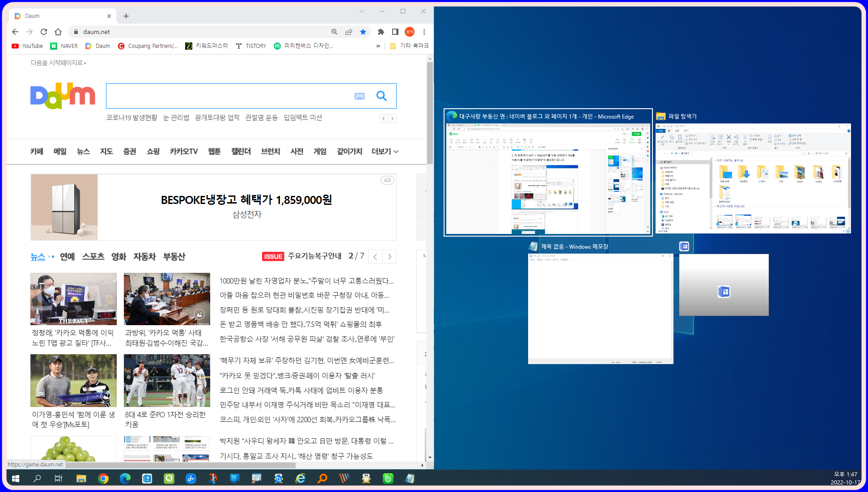Switch to the 부동산 news tab
The height and width of the screenshot is (492, 868).
tap(174, 256)
